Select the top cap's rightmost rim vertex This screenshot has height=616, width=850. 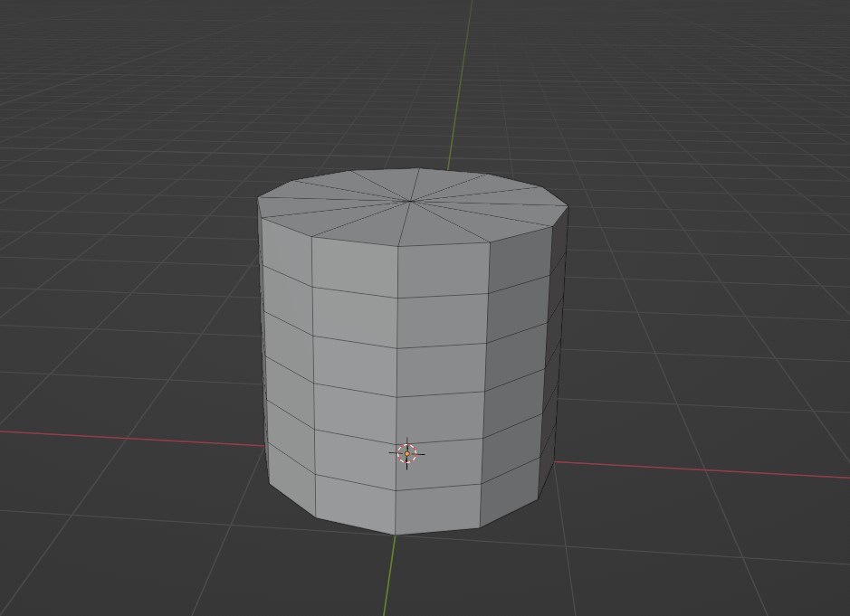point(568,208)
